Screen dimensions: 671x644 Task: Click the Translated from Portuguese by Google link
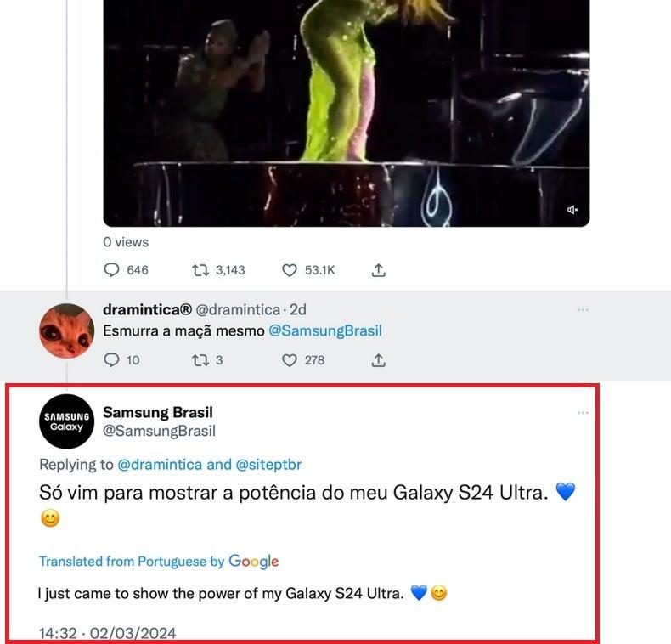[159, 562]
